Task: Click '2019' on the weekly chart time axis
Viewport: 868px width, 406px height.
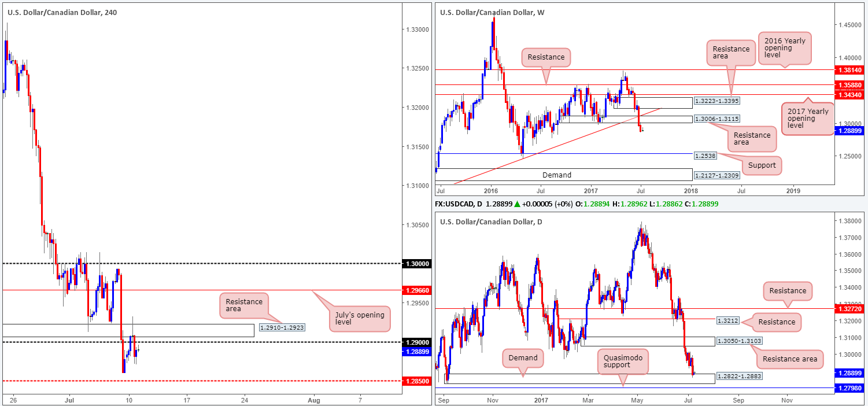Action: click(x=793, y=190)
